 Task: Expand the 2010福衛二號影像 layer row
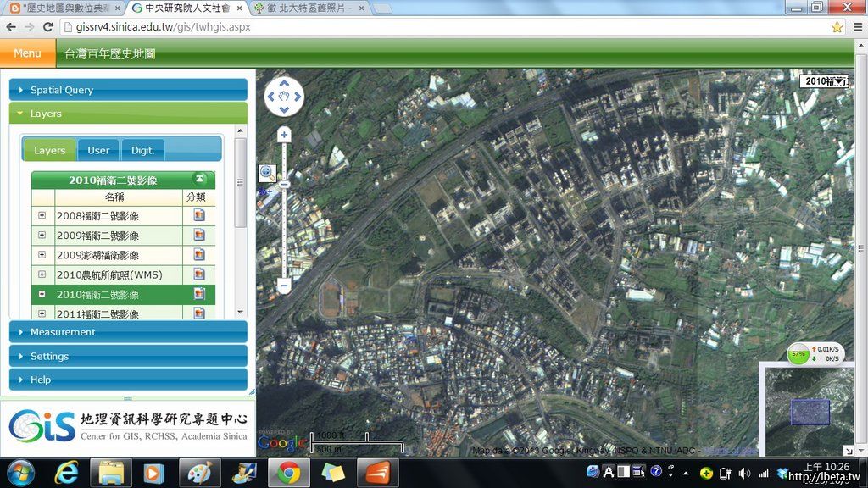[x=42, y=295]
